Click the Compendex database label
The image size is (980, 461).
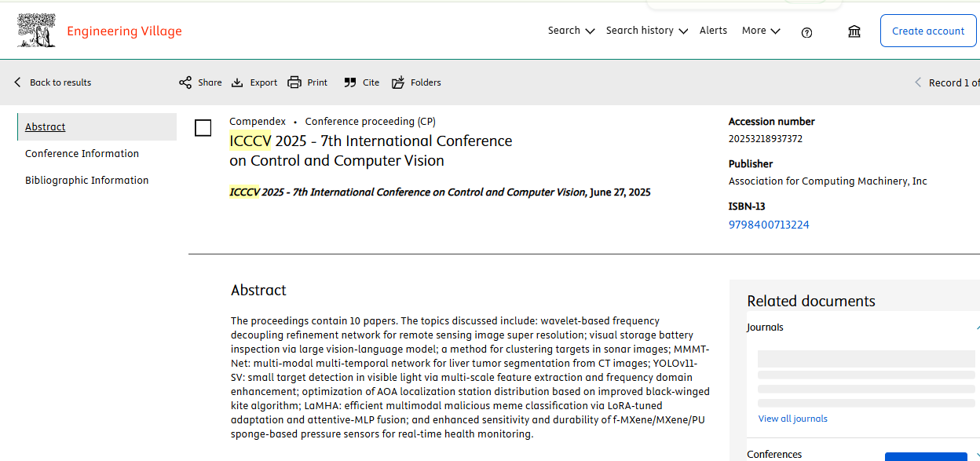258,121
